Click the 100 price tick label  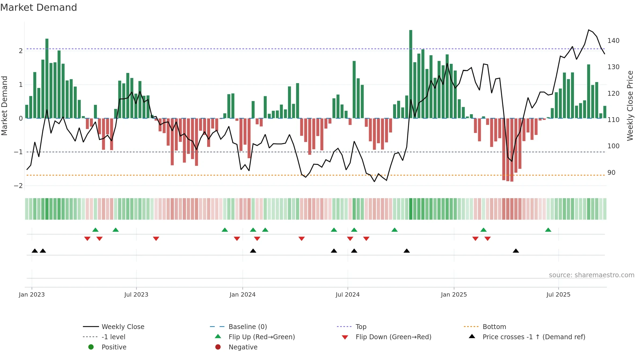(x=613, y=146)
